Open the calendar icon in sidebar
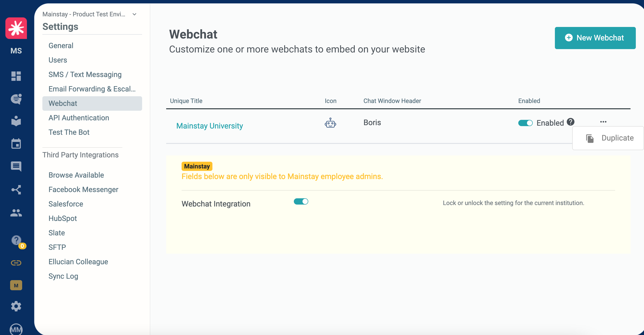 pos(16,144)
